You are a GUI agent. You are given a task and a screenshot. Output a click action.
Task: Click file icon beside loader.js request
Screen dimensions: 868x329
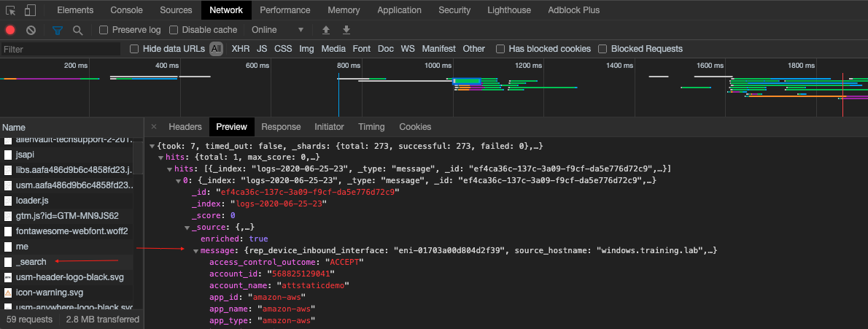pos(8,200)
